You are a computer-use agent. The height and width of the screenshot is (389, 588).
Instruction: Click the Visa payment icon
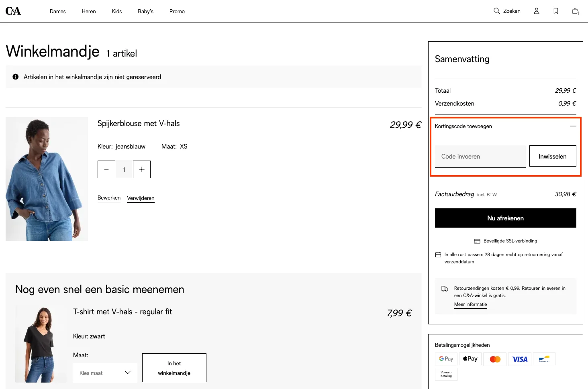coord(519,359)
